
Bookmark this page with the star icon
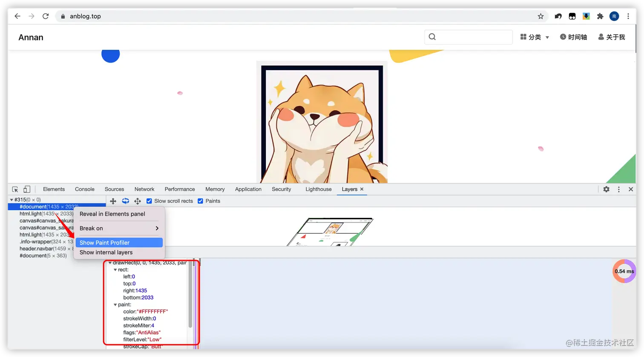tap(540, 16)
